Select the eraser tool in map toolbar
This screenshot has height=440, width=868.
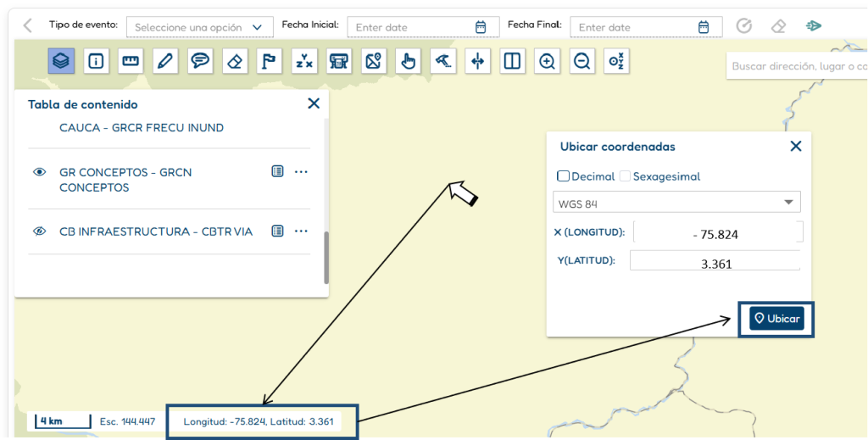coord(235,61)
